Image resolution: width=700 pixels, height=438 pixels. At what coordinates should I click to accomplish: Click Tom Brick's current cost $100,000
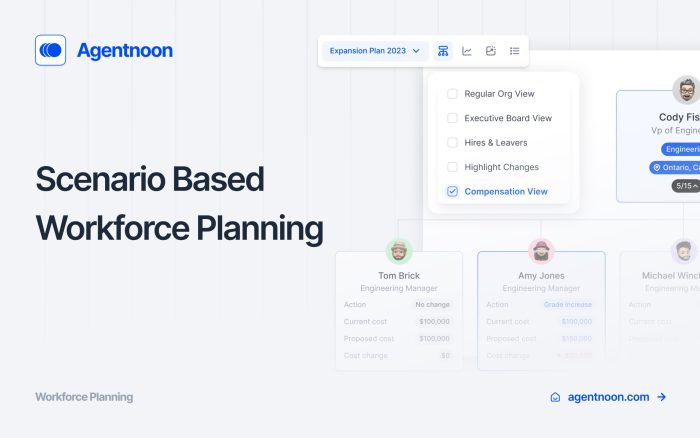(434, 321)
